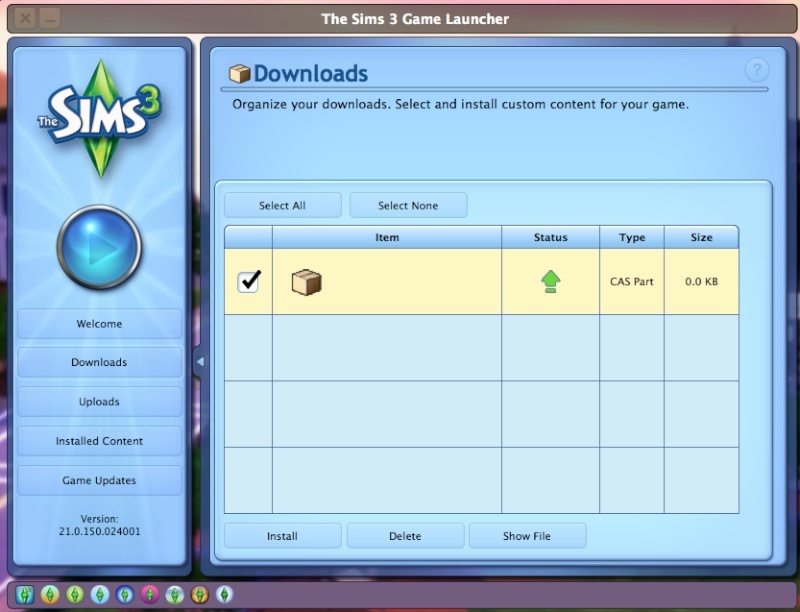The width and height of the screenshot is (800, 612).
Task: Click the square blue base game icon
Action: pyautogui.click(x=24, y=594)
